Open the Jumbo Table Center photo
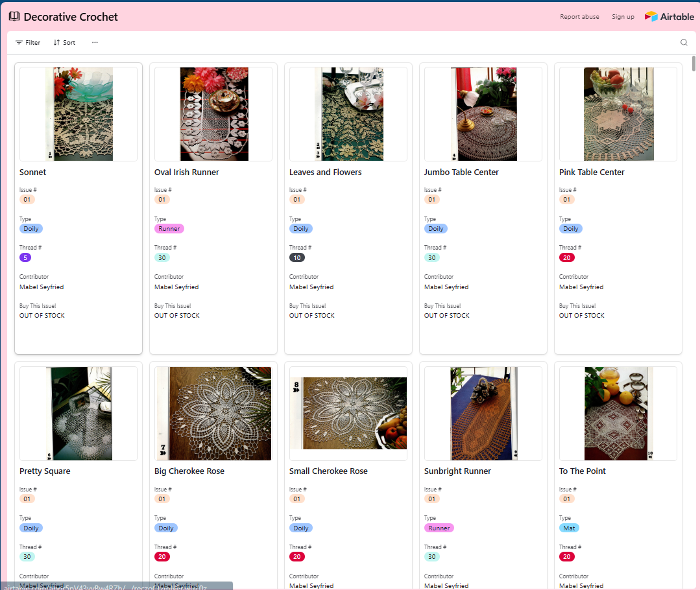Image resolution: width=700 pixels, height=590 pixels. (x=483, y=114)
